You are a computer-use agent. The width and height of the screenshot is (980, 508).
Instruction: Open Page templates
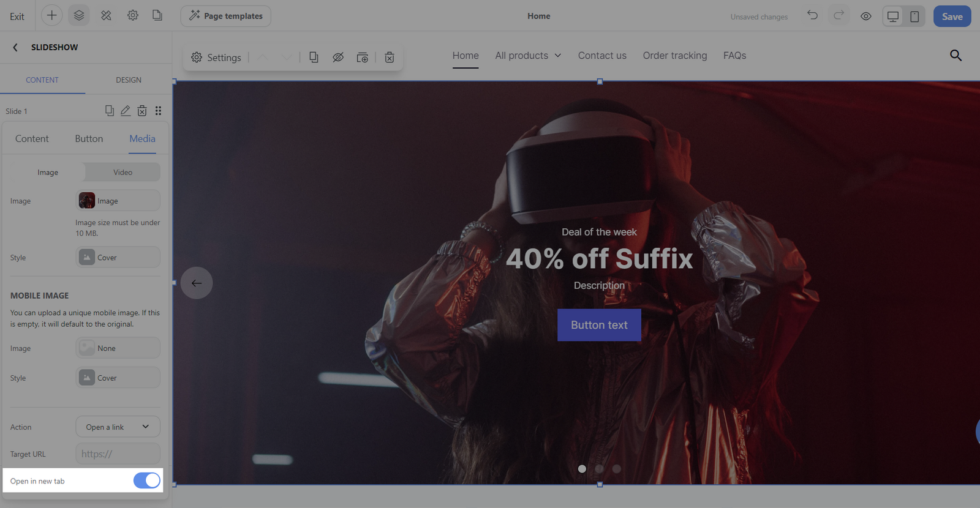(x=226, y=16)
